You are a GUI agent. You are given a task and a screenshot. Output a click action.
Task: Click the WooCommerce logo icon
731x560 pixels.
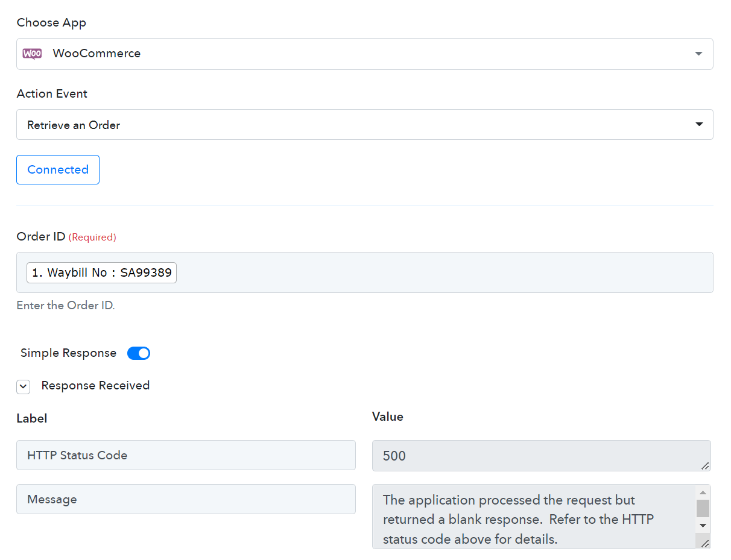click(32, 54)
